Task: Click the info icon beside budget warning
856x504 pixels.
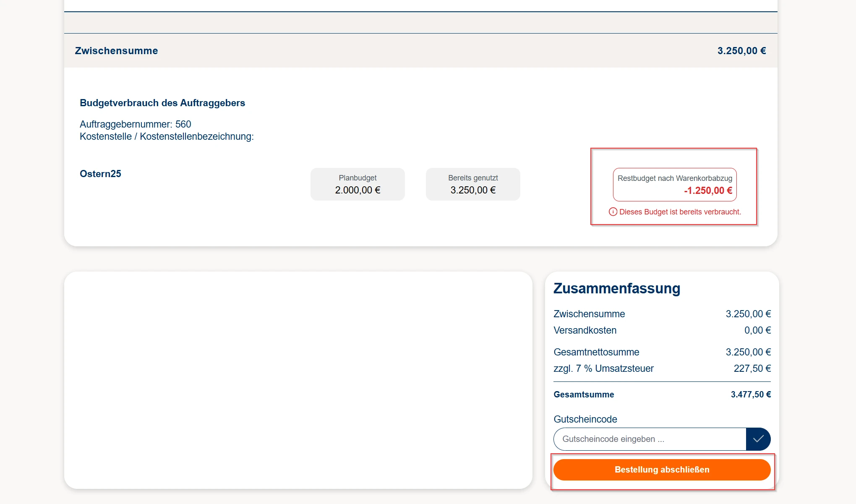Action: tap(613, 212)
